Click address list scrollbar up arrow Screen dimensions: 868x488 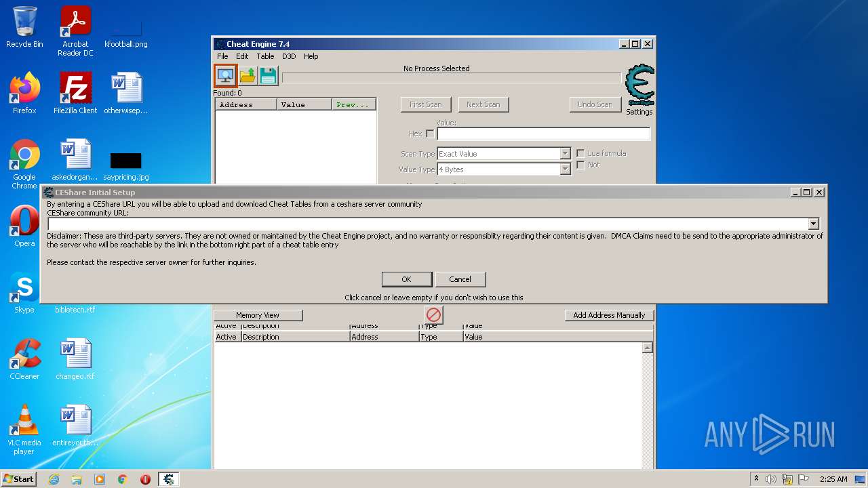click(x=648, y=348)
